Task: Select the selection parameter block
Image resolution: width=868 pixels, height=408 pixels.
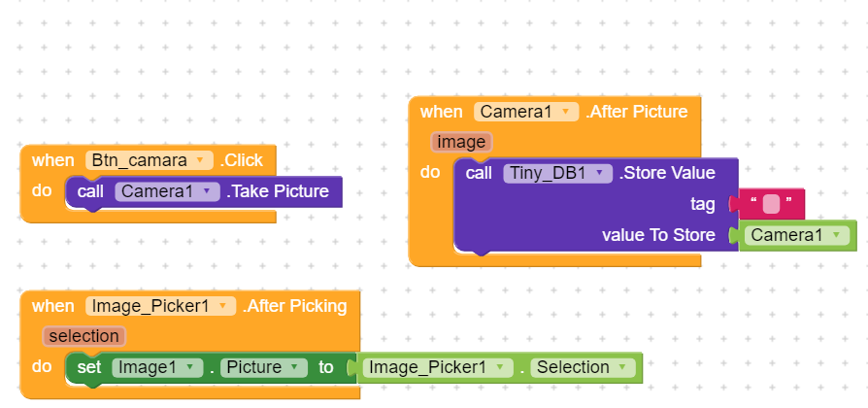Action: coord(83,336)
